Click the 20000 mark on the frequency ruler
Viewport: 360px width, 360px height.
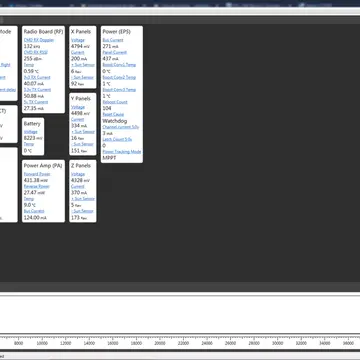coord(160,343)
